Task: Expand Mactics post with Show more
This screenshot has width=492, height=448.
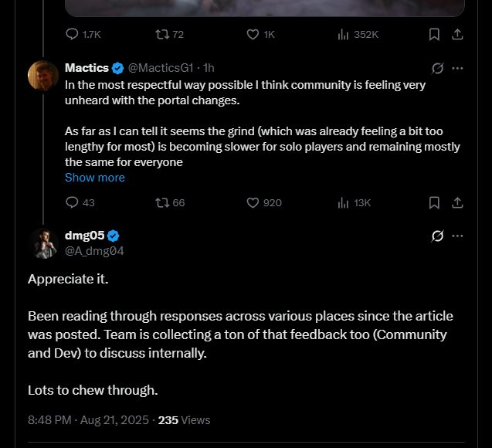Action: pyautogui.click(x=94, y=178)
